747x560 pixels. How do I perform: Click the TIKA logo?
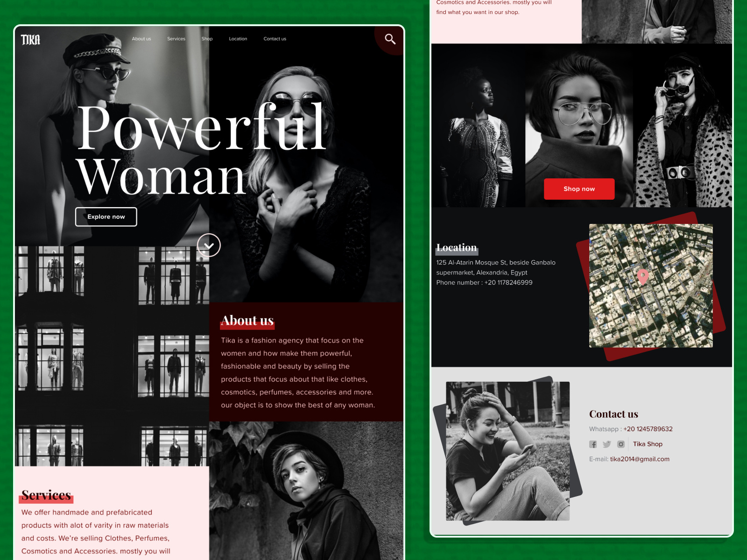(31, 39)
